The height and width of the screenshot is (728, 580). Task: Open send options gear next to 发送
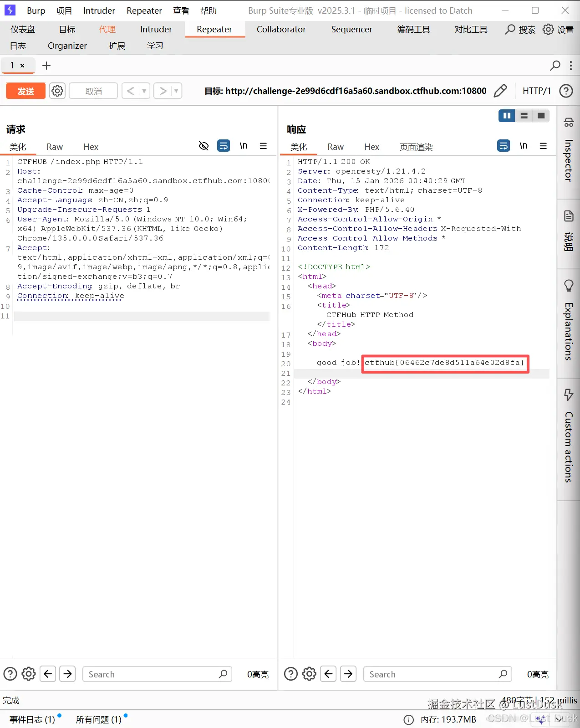tap(57, 91)
